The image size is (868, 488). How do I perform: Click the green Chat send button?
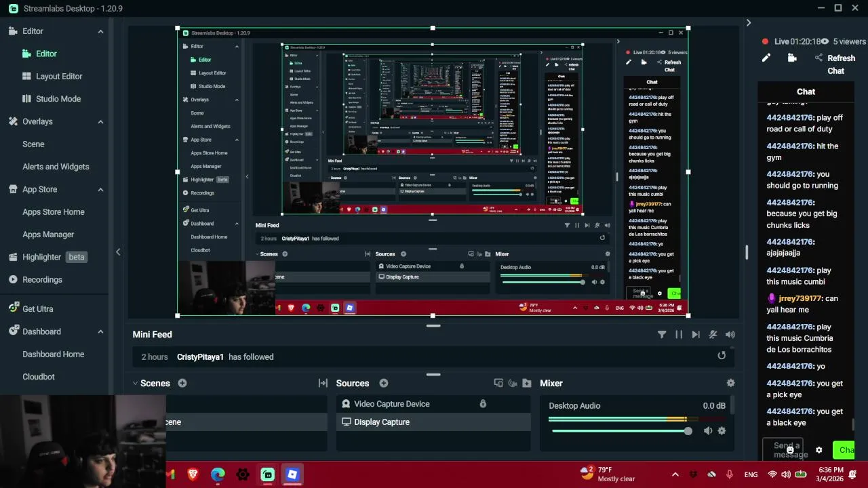tap(844, 450)
